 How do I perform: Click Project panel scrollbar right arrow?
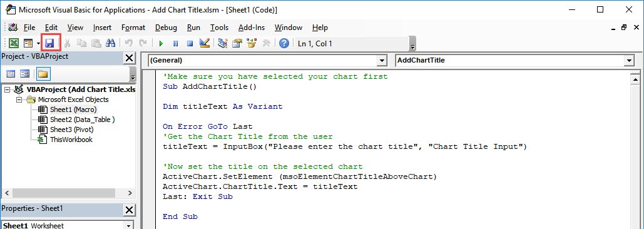point(130,193)
